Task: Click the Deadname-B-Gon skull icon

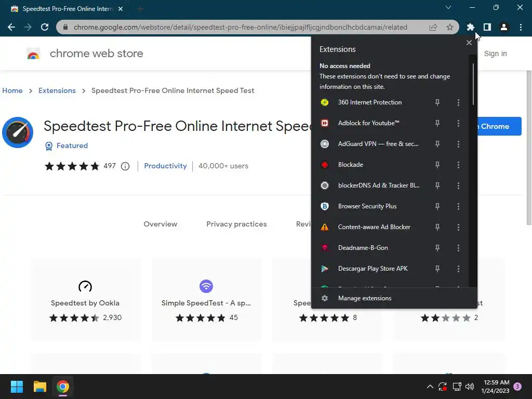Action: point(325,248)
